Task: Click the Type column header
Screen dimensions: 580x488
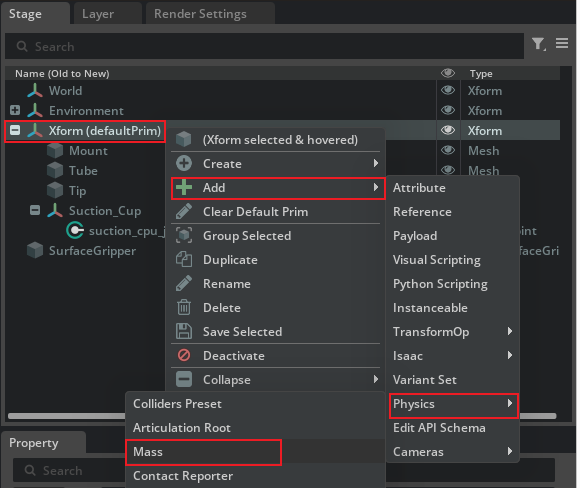Action: [x=481, y=74]
